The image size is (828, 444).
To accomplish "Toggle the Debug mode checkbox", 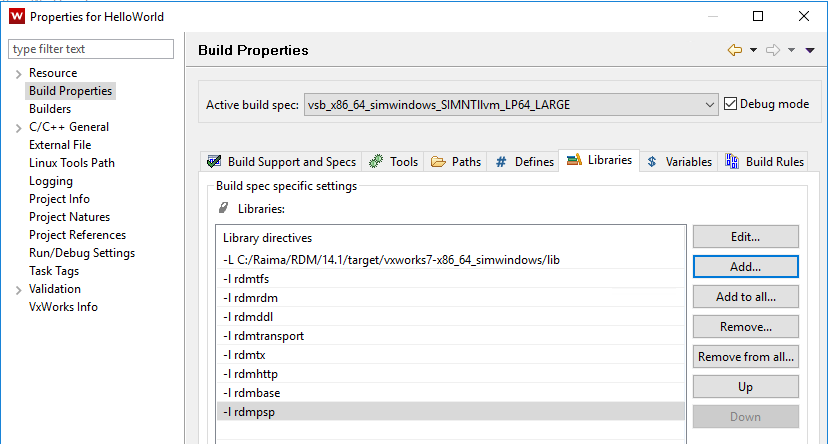I will click(x=730, y=103).
